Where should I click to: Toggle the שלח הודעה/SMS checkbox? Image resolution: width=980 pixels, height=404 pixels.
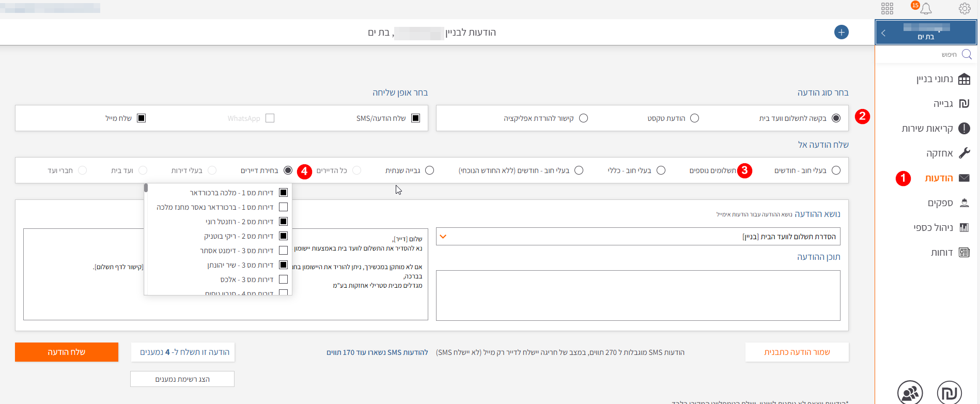(415, 118)
